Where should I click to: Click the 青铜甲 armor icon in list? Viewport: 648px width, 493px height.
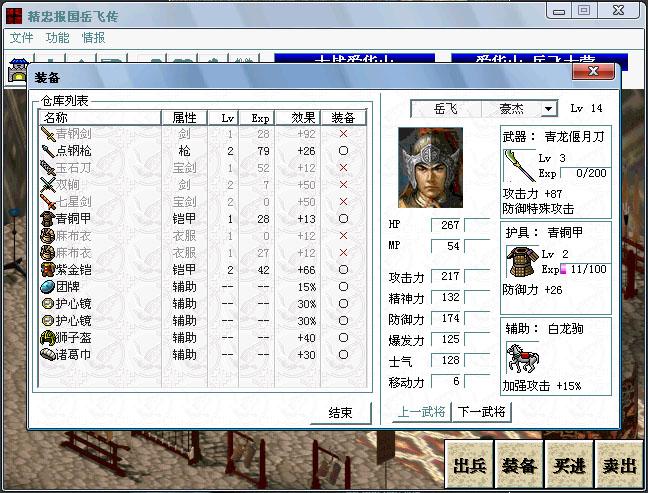[x=48, y=219]
